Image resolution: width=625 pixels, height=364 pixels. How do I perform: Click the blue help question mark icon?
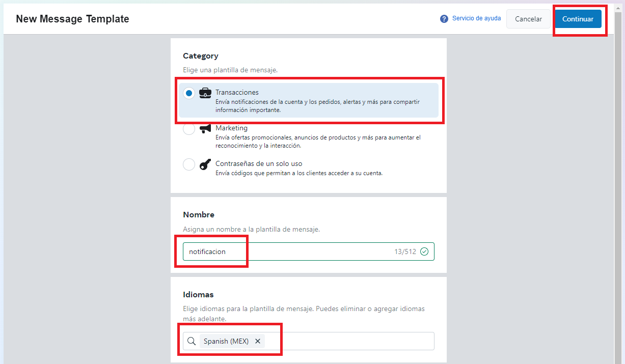pos(444,19)
